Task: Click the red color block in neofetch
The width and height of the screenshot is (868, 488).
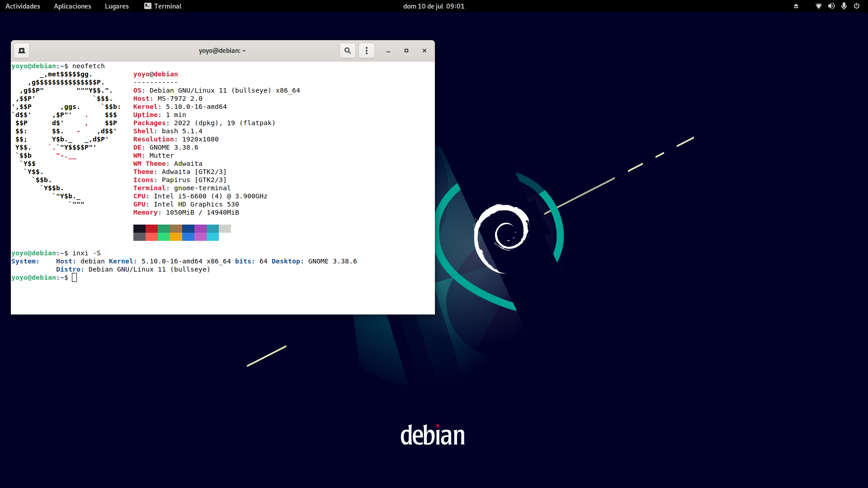Action: coord(151,229)
